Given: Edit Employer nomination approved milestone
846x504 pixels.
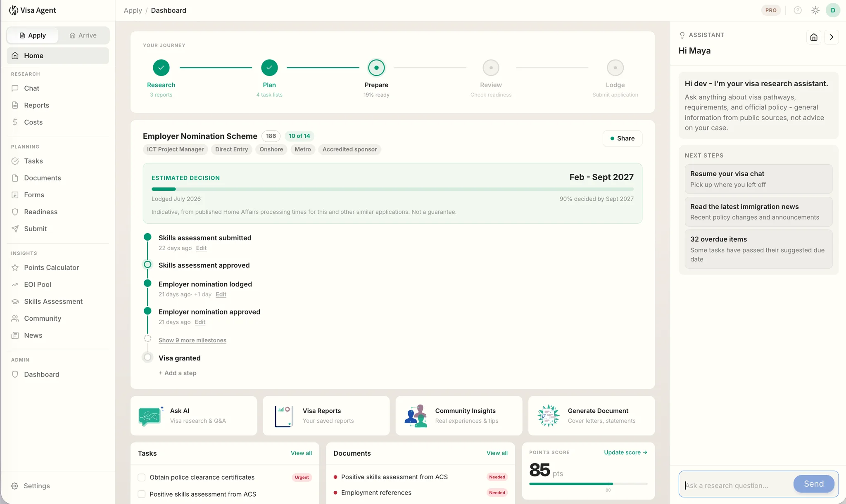Looking at the screenshot, I should tap(200, 322).
